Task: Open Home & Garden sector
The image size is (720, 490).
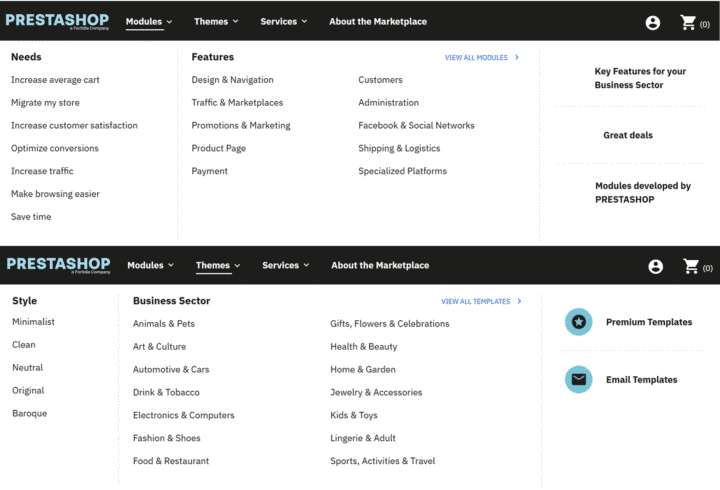Action: [x=363, y=370]
